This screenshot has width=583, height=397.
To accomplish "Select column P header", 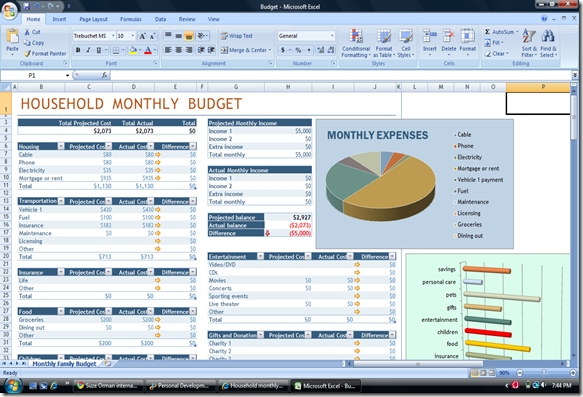I will click(x=543, y=87).
